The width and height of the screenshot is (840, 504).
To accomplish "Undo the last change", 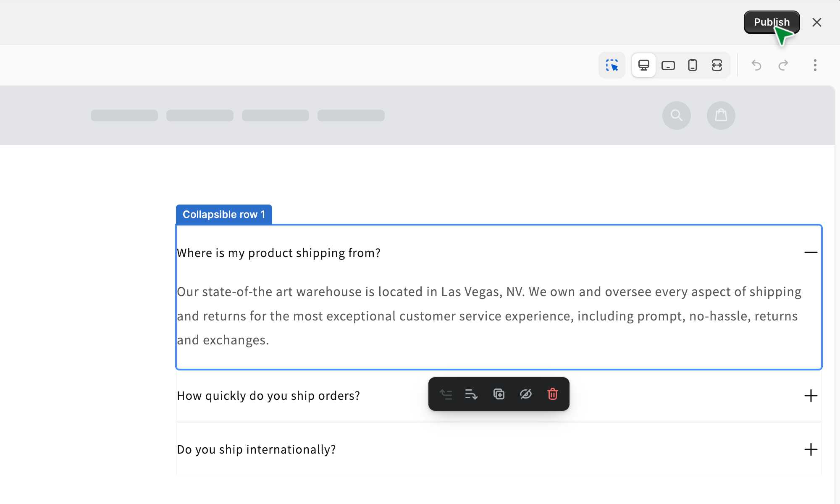I will [756, 65].
